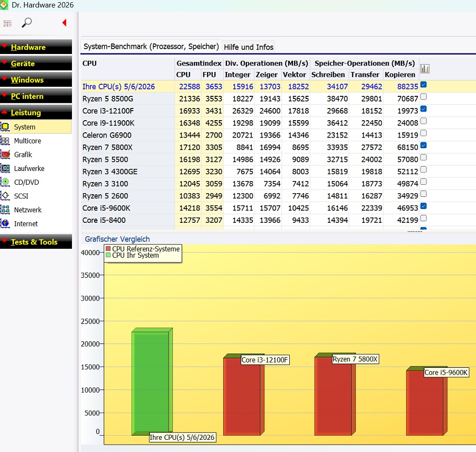476x452 pixels.
Task: Open the grid menu icon in the toolbar
Action: pyautogui.click(x=7, y=23)
